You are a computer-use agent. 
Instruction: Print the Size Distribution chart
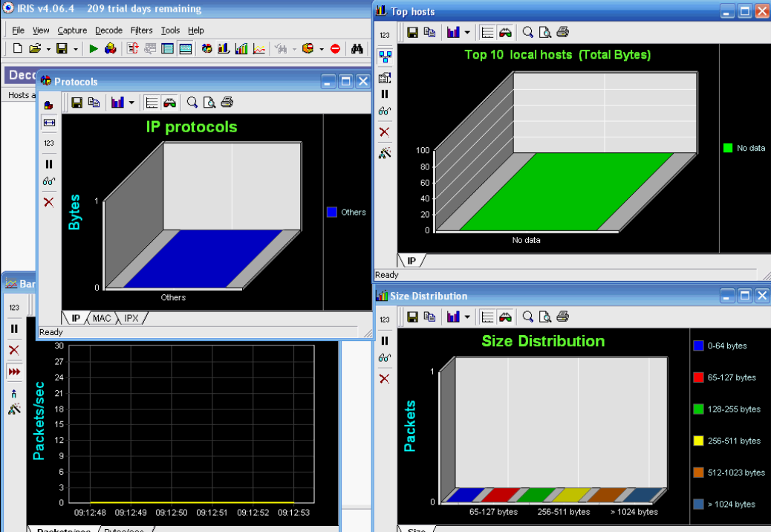click(x=562, y=317)
